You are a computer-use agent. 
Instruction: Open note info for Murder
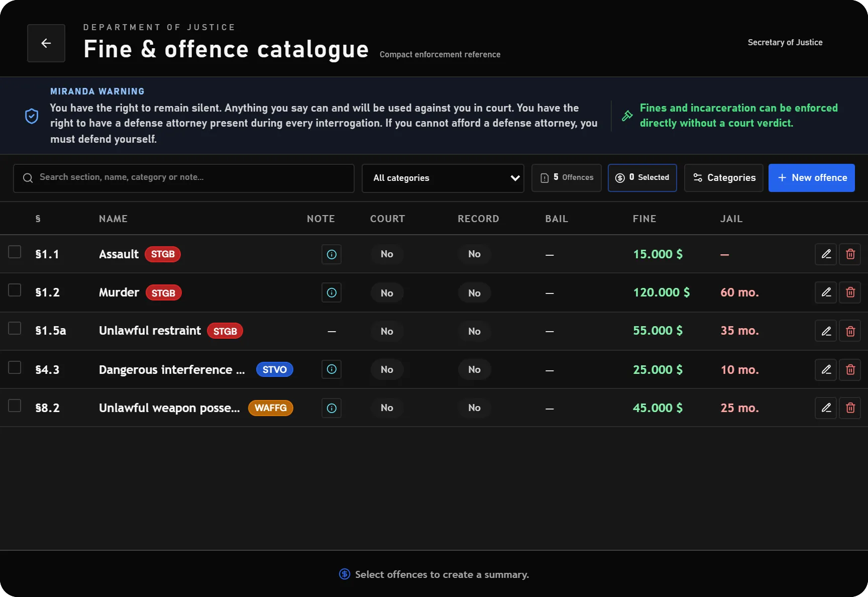tap(332, 292)
